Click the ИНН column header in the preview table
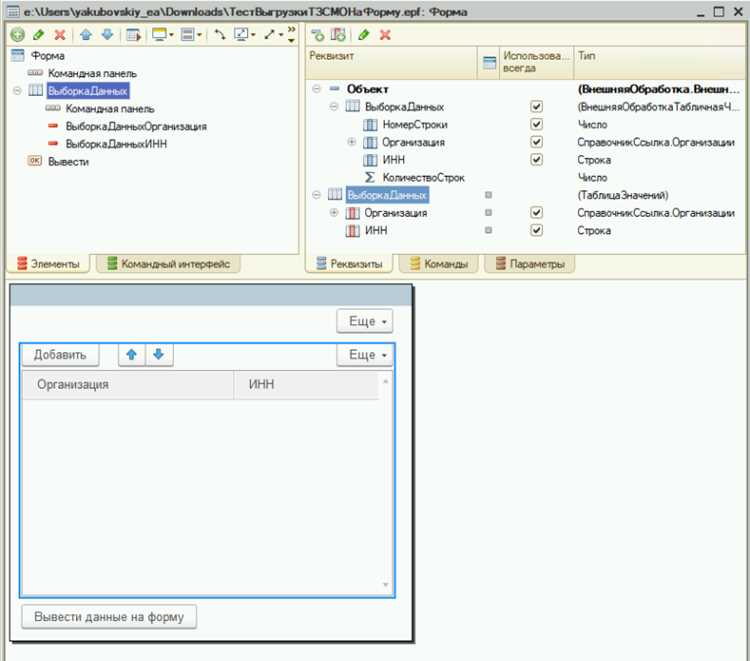The image size is (750, 661). point(306,385)
